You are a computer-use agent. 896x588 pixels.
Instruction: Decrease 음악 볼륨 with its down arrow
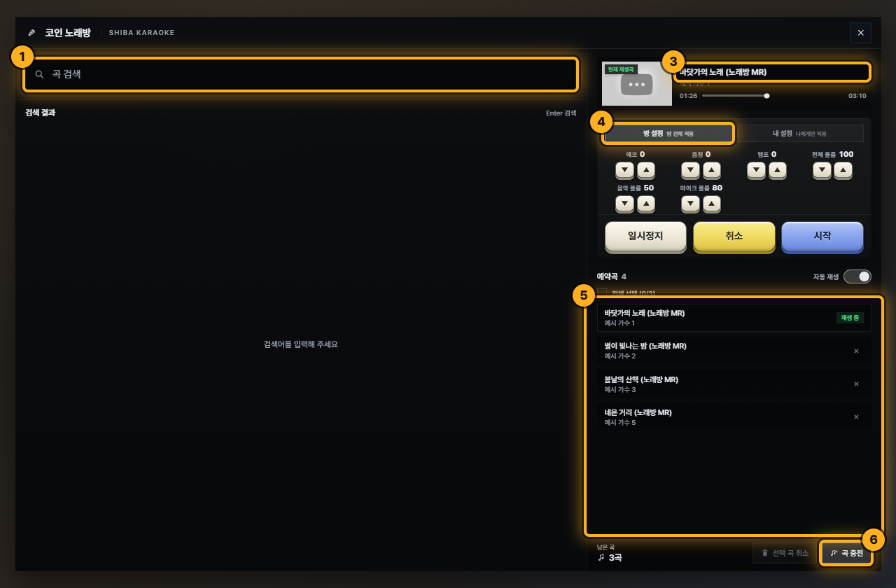(624, 203)
